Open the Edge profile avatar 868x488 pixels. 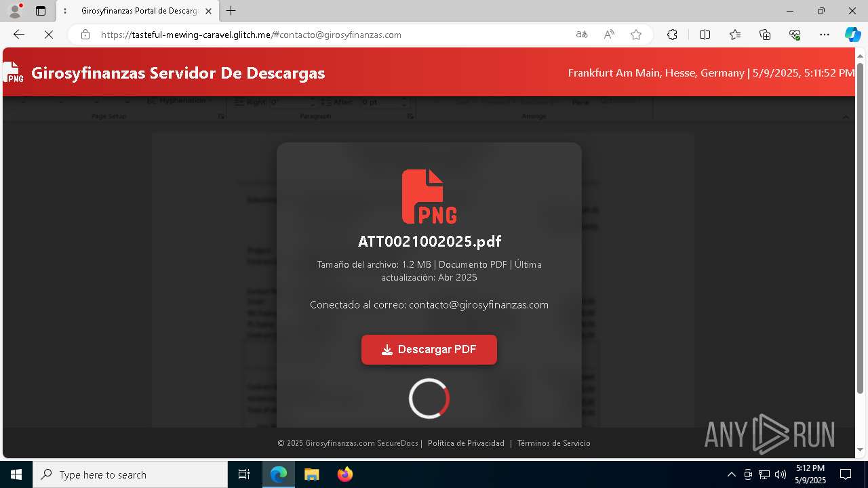[x=15, y=11]
